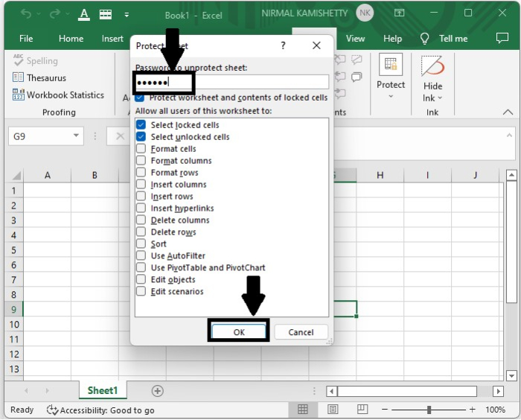This screenshot has width=521, height=420.
Task: Select the Sheet1 tab
Action: [103, 390]
